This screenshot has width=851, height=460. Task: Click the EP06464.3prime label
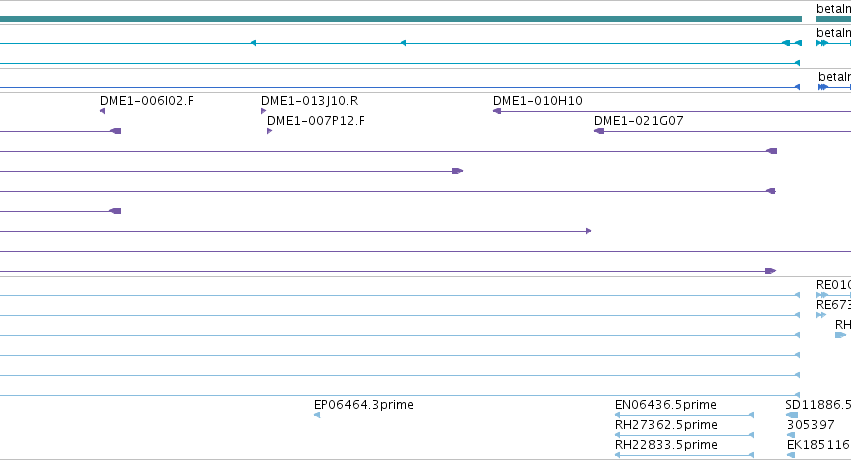tap(364, 405)
